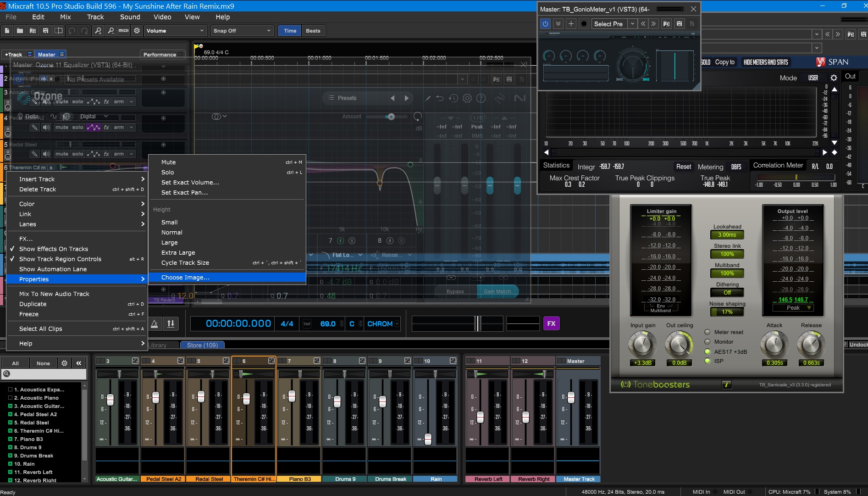The width and height of the screenshot is (868, 496).
Task: Collapse mixer track list with double-arrow
Action: click(x=79, y=363)
